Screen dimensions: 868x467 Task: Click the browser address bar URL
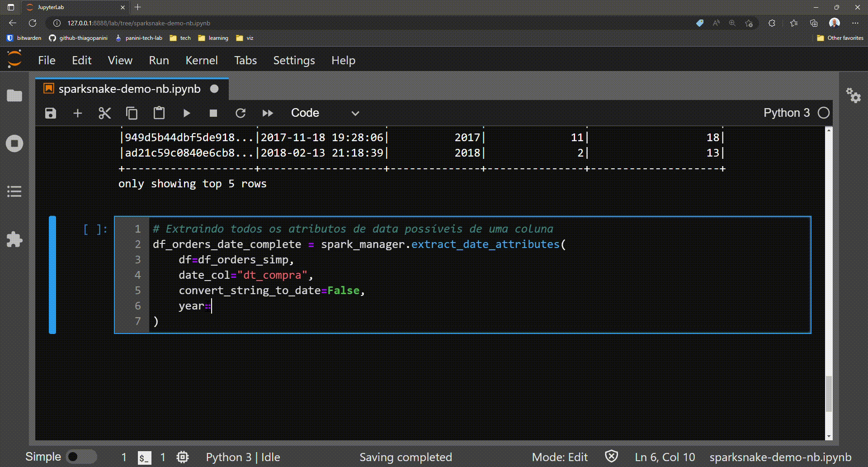tap(139, 23)
